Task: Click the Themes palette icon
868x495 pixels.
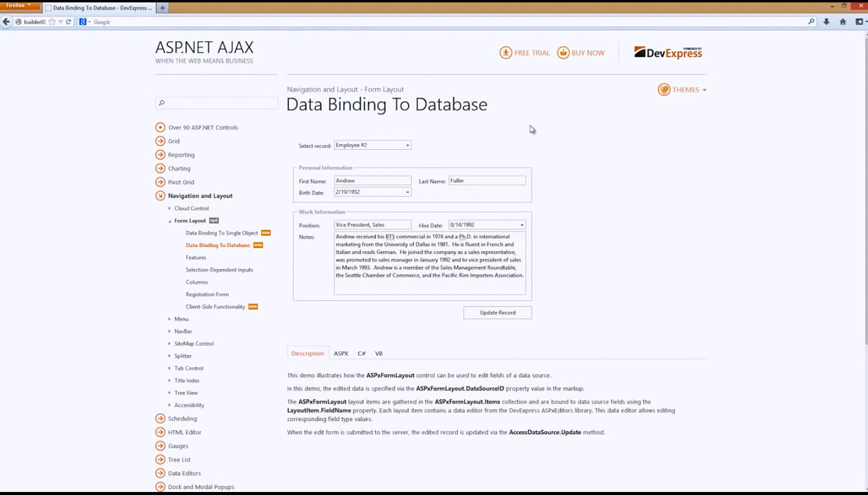Action: (664, 89)
